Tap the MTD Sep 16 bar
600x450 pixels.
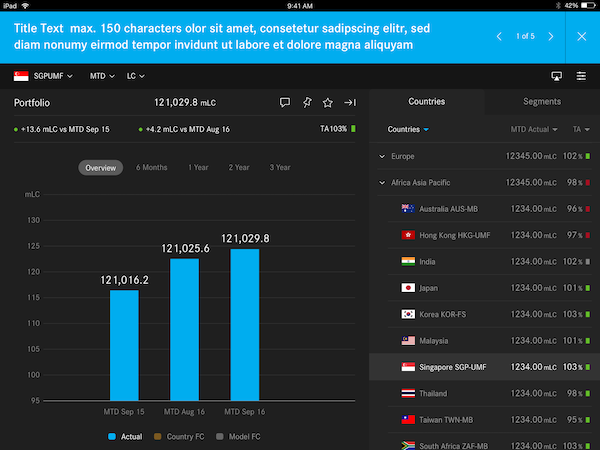(x=245, y=324)
